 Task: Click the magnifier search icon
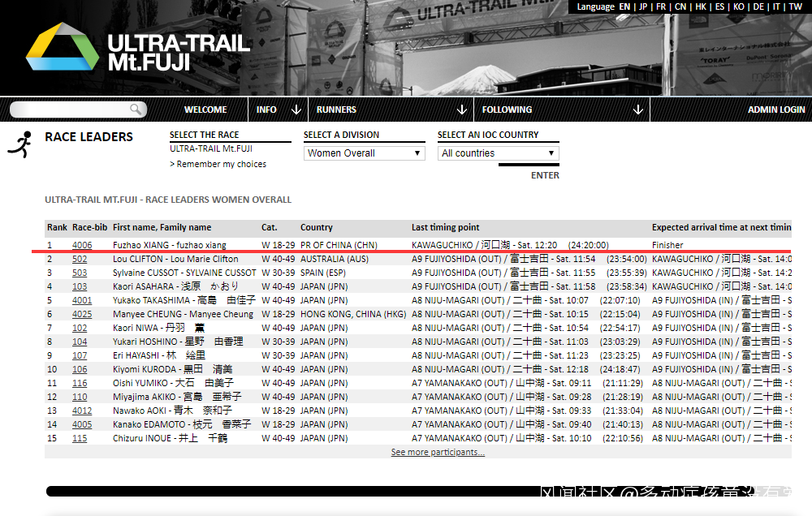(x=136, y=109)
